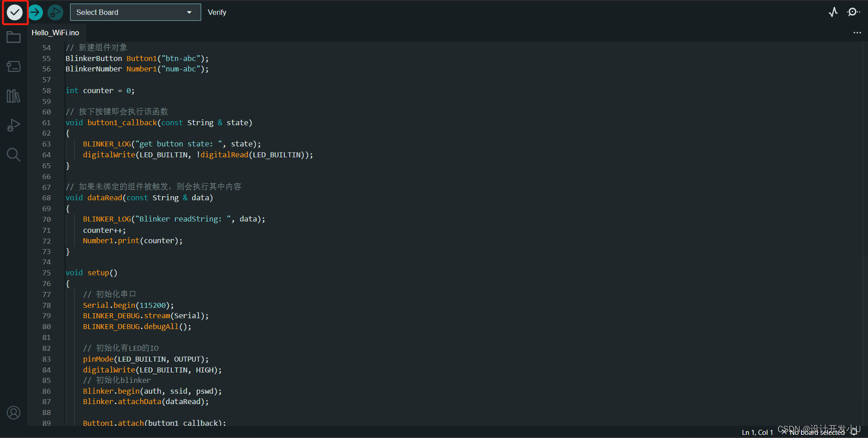Click the BlinkerNumber Number1 declaration line

(137, 69)
